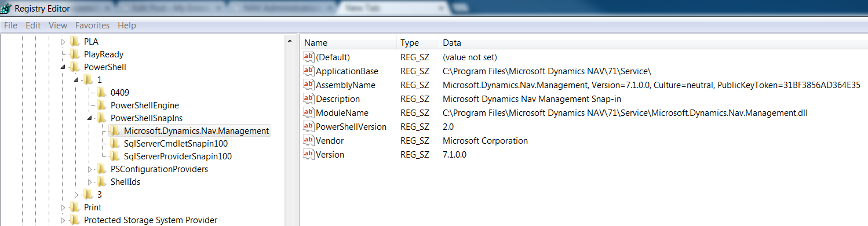Select the PlayReady key label

click(x=104, y=54)
